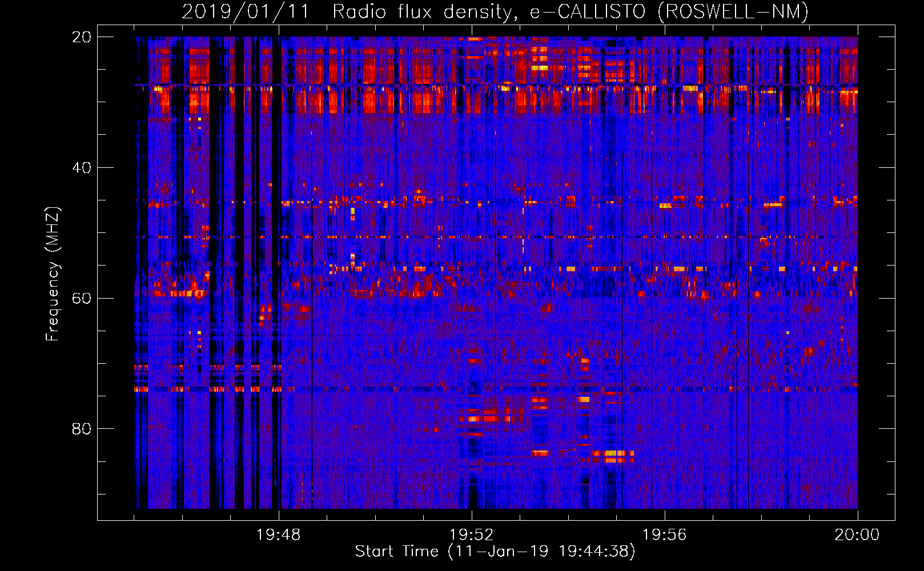Click the 20:00 time tick label
This screenshot has height=571, width=924.
coord(857,534)
